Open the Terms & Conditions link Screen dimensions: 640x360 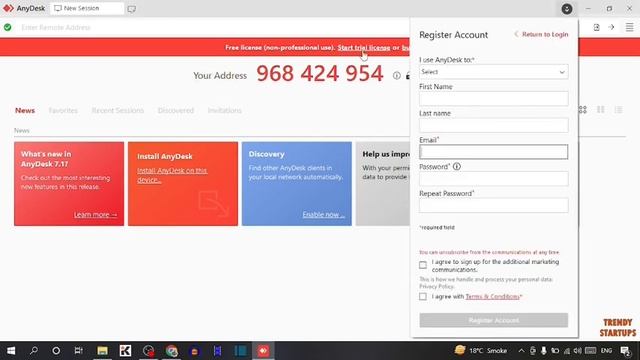(x=492, y=297)
